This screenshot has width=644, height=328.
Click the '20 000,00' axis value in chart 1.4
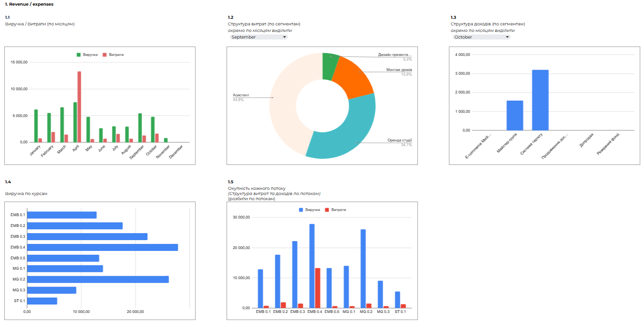pos(135,312)
